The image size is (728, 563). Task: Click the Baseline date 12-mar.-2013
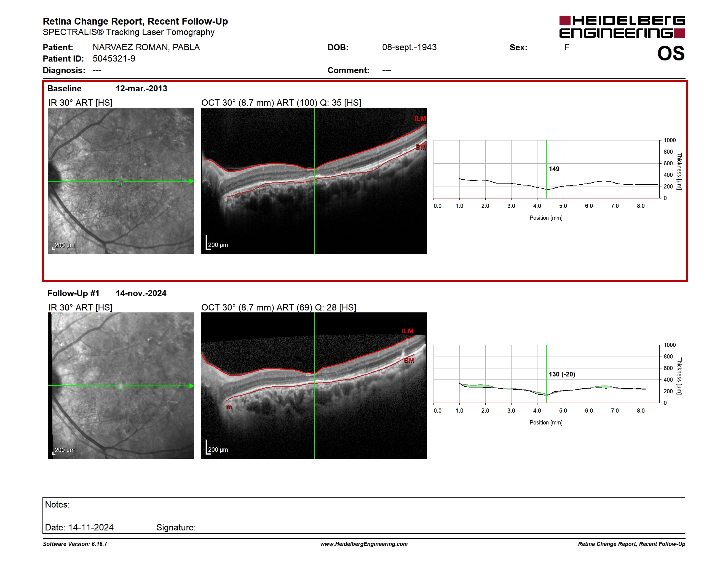click(x=141, y=88)
